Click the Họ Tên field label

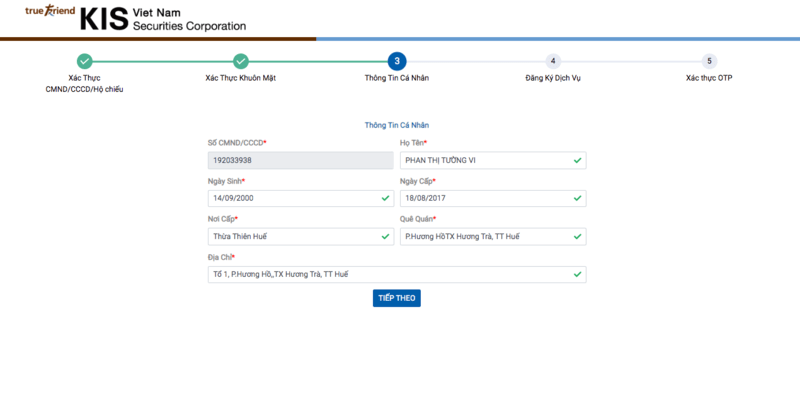[414, 142]
